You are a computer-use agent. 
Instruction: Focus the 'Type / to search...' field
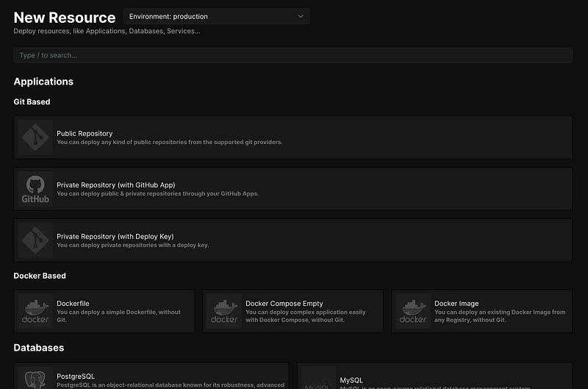(x=293, y=55)
